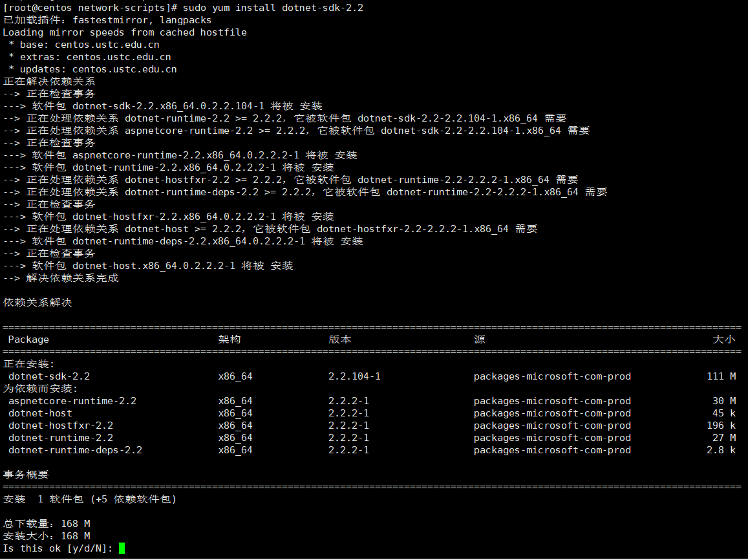Click '已加载插件: fastestmirror, langpacks' line
Screen dimensions: 748x560
point(107,20)
